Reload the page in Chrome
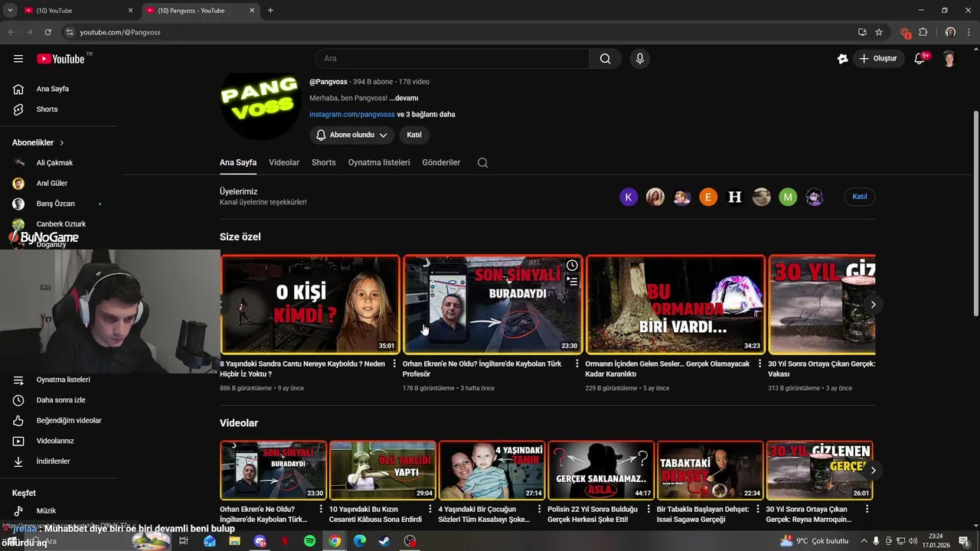This screenshot has height=551, width=980. coord(47,32)
